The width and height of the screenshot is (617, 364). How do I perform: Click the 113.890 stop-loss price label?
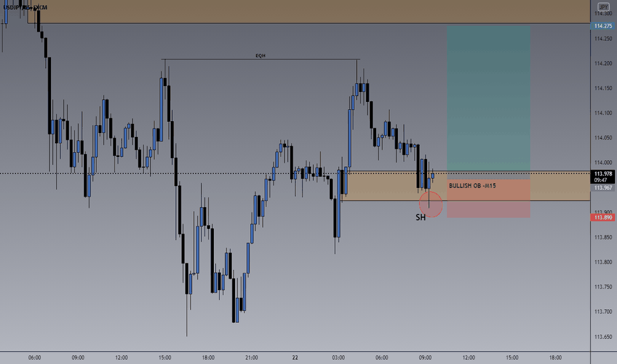(603, 218)
